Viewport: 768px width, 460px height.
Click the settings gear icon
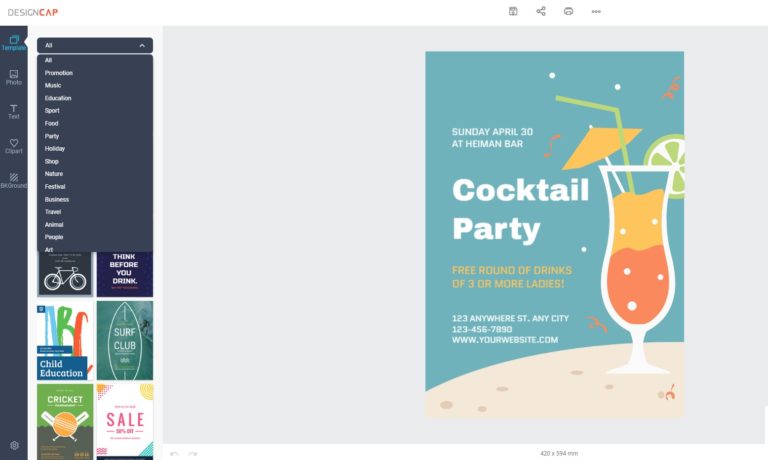click(14, 445)
